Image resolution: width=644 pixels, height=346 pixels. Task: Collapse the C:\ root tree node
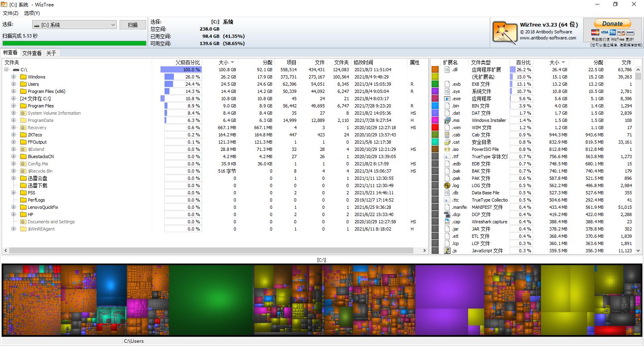pyautogui.click(x=6, y=70)
